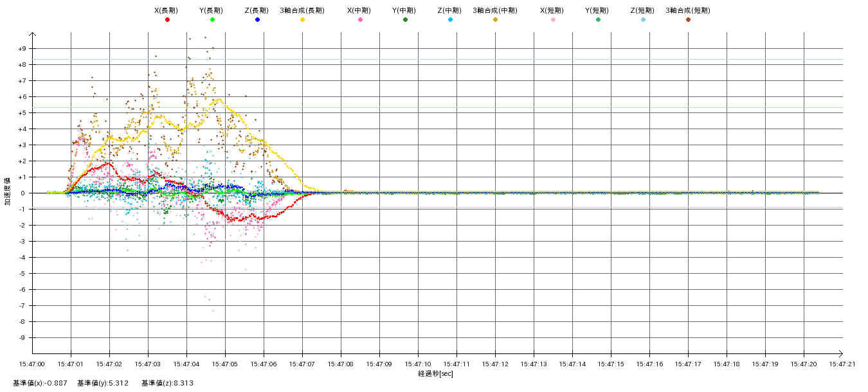Click the 15:47:04 time axis label
The width and height of the screenshot is (868, 392).
click(x=186, y=364)
